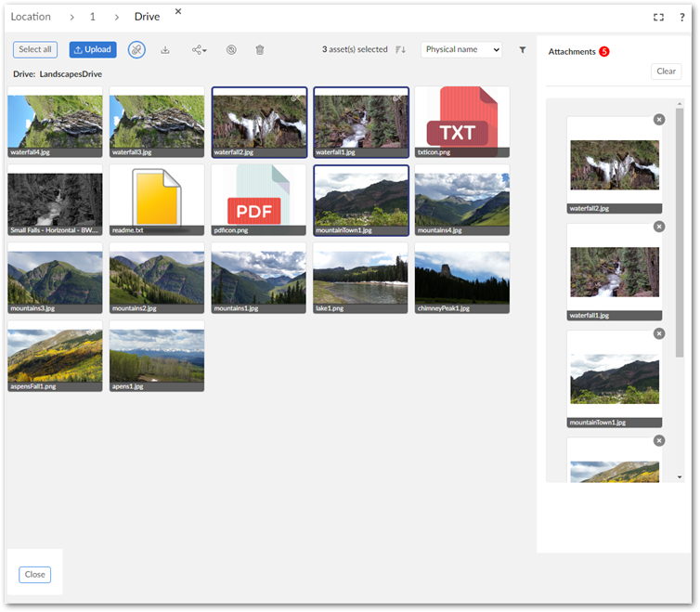Viewport: 700px width, 612px height.
Task: Click the fullscreen expand icon
Action: click(x=658, y=17)
